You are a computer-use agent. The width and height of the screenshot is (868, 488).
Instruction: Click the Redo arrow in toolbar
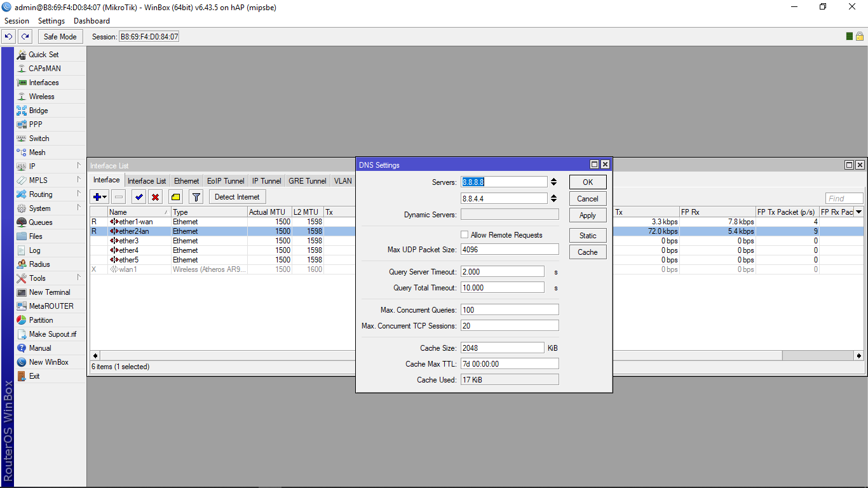click(x=25, y=37)
